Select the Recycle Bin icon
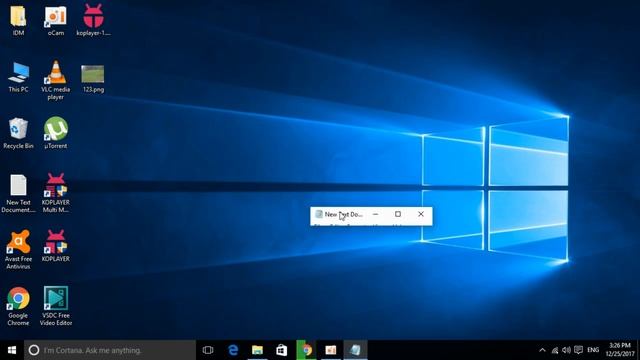 18,133
